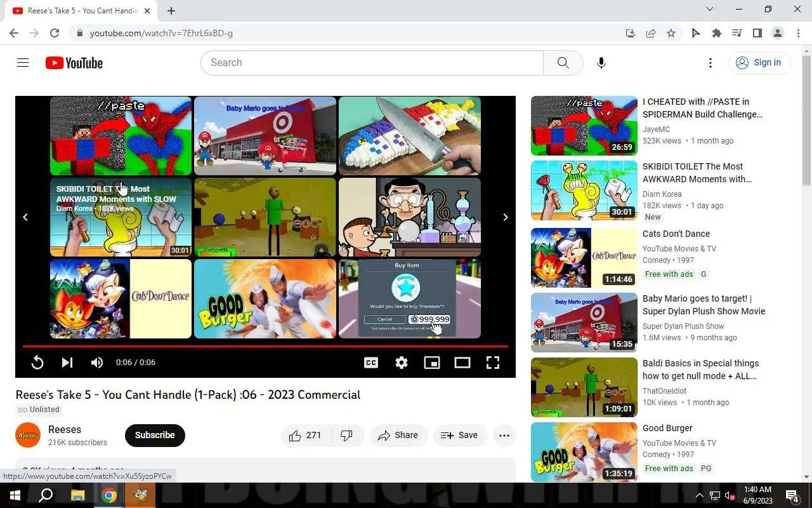
Task: Sign in to YouTube
Action: tap(759, 62)
